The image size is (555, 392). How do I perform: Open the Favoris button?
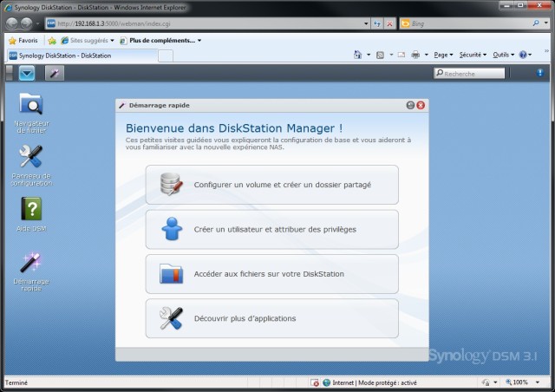tap(23, 41)
